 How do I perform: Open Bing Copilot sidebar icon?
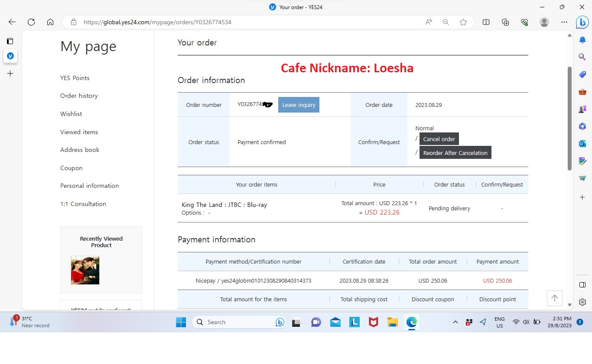pos(582,23)
